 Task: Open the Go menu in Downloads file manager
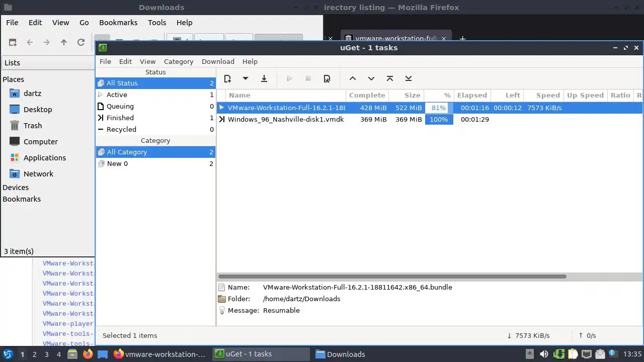[x=84, y=23]
